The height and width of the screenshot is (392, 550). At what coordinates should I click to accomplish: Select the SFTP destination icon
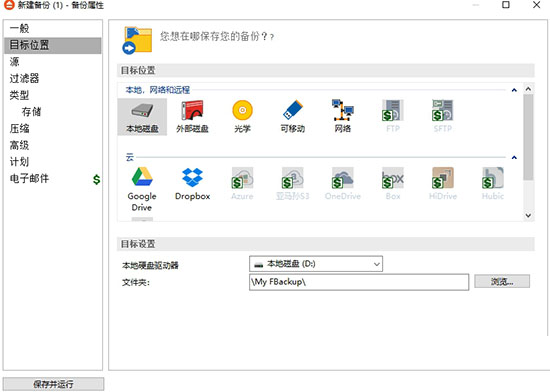pos(443,117)
